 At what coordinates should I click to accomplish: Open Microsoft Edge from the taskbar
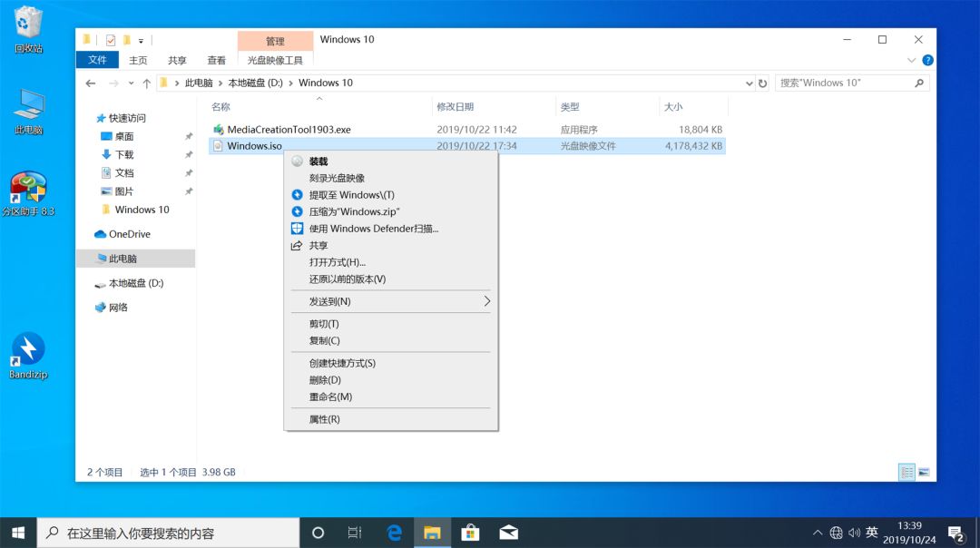coord(395,533)
